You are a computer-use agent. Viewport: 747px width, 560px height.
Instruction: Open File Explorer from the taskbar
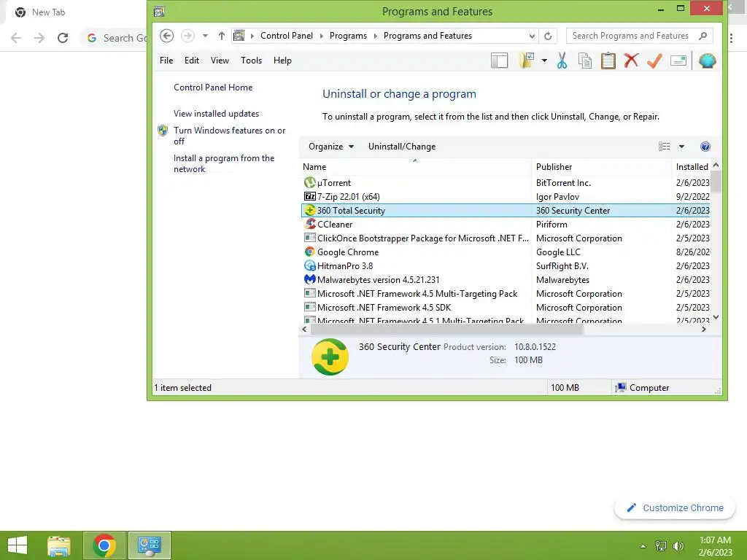[58, 545]
